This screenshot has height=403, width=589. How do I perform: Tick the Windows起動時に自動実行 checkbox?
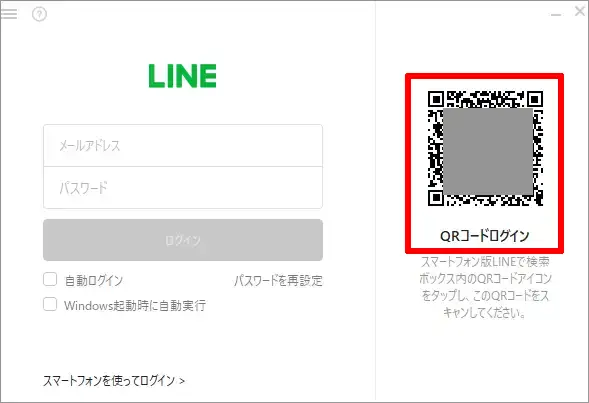[x=50, y=304]
